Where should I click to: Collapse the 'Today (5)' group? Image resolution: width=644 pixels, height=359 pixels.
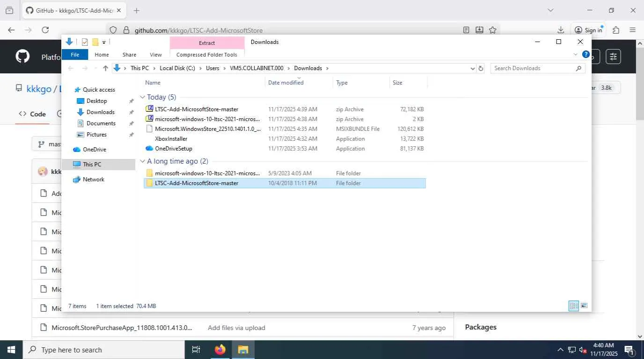pyautogui.click(x=143, y=97)
